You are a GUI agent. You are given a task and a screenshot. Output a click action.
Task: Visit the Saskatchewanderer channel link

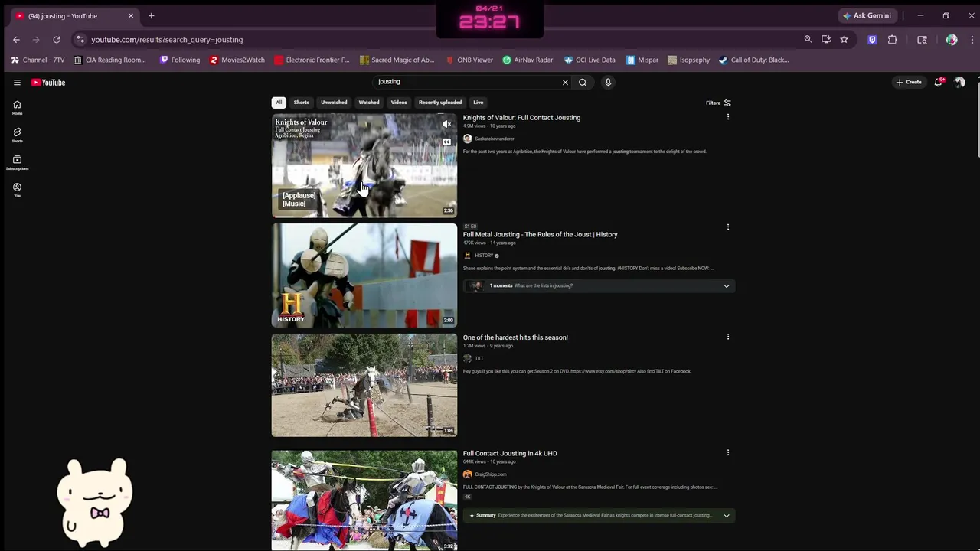(494, 139)
